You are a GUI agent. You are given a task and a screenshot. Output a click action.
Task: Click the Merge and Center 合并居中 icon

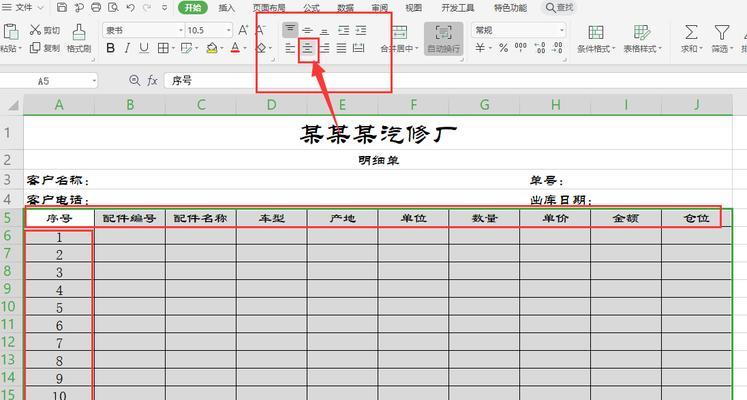pos(399,32)
